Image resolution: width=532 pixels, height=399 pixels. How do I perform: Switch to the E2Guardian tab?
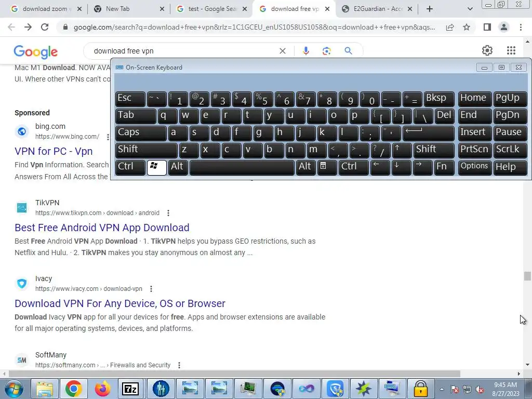tap(377, 9)
